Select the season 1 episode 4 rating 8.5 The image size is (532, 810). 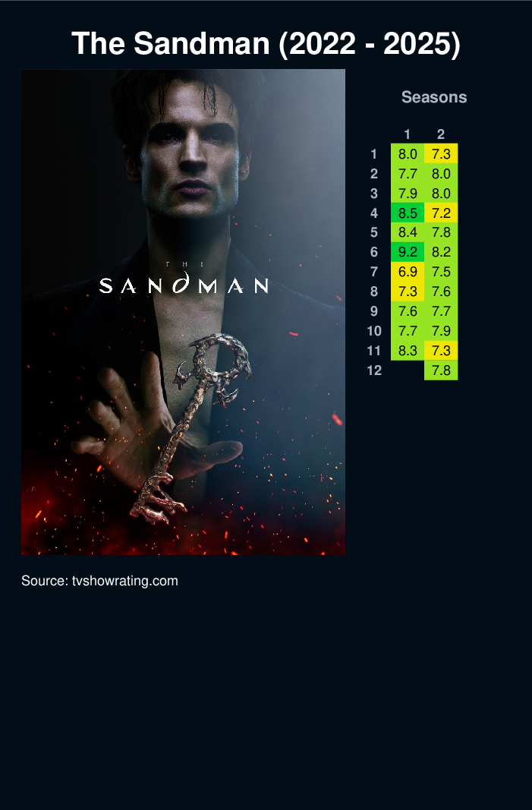pos(408,213)
